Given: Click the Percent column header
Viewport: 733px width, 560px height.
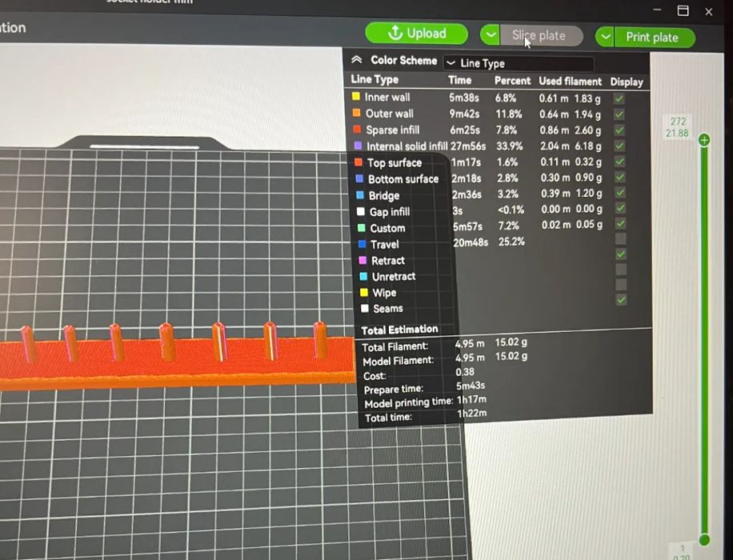Looking at the screenshot, I should point(512,81).
